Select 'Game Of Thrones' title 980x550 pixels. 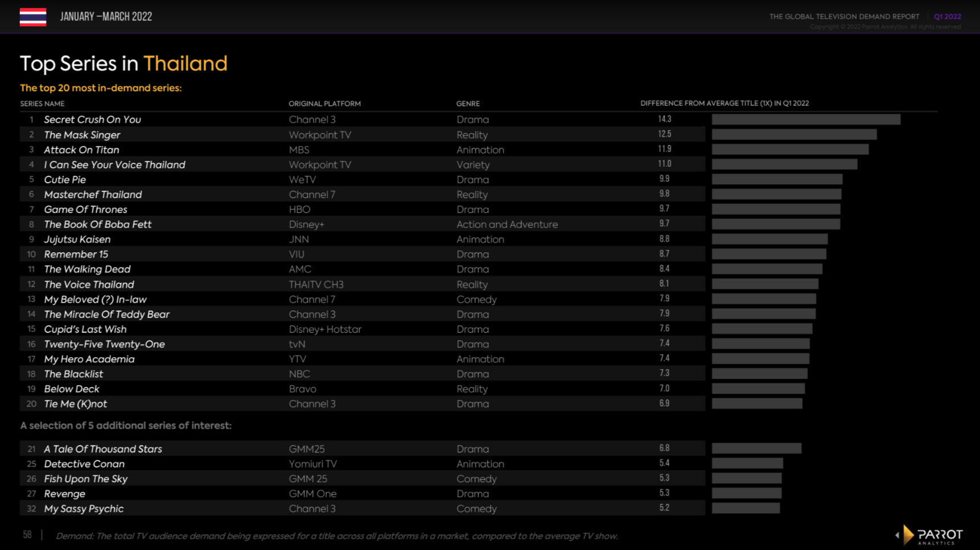click(86, 209)
